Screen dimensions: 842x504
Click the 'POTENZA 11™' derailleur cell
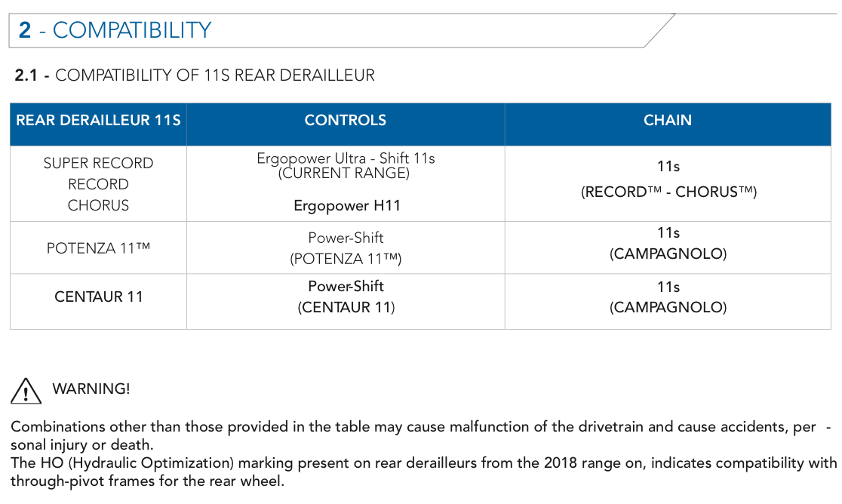coord(98,248)
